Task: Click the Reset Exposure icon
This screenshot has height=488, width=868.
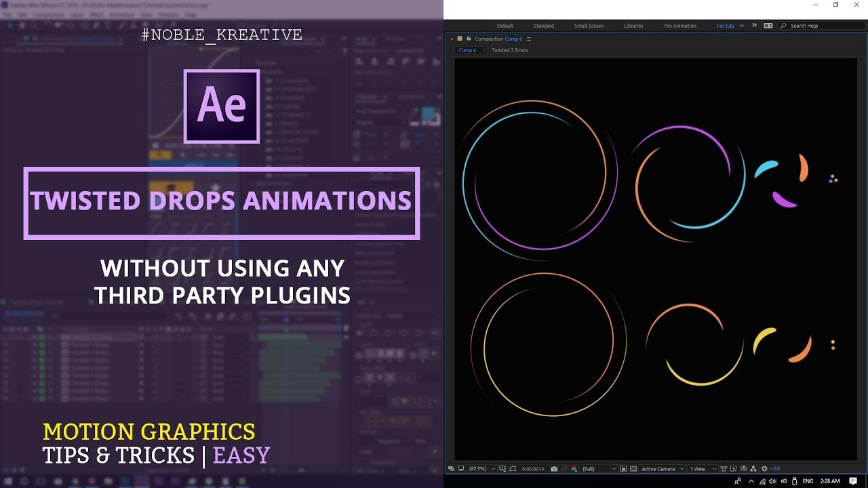Action: click(x=764, y=469)
